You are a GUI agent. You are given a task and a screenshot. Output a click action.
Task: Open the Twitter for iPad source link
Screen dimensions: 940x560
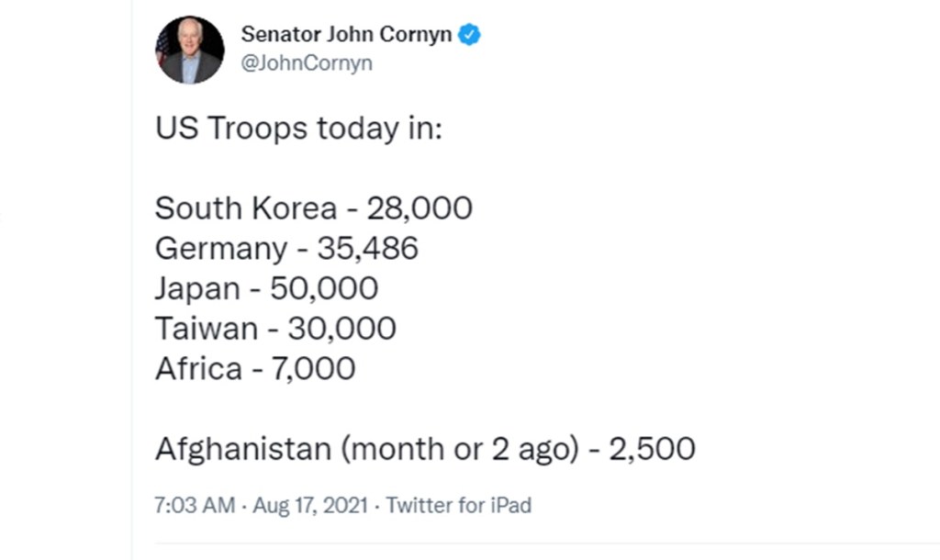tap(458, 505)
